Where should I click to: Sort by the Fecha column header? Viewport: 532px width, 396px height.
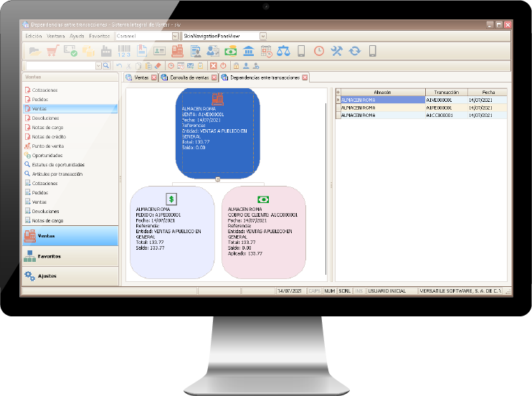click(488, 92)
